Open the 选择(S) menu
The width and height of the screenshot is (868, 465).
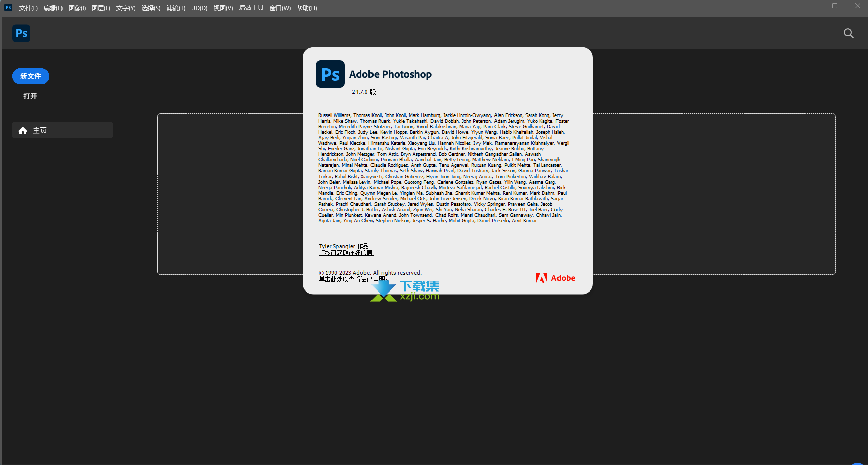point(151,8)
